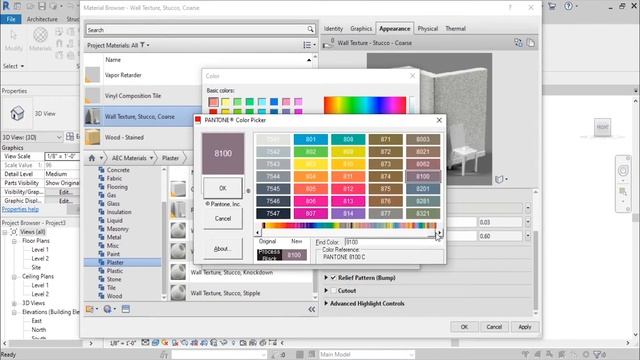
Task: Collapse Floor Plans node in Project Browser
Action: [x=14, y=241]
